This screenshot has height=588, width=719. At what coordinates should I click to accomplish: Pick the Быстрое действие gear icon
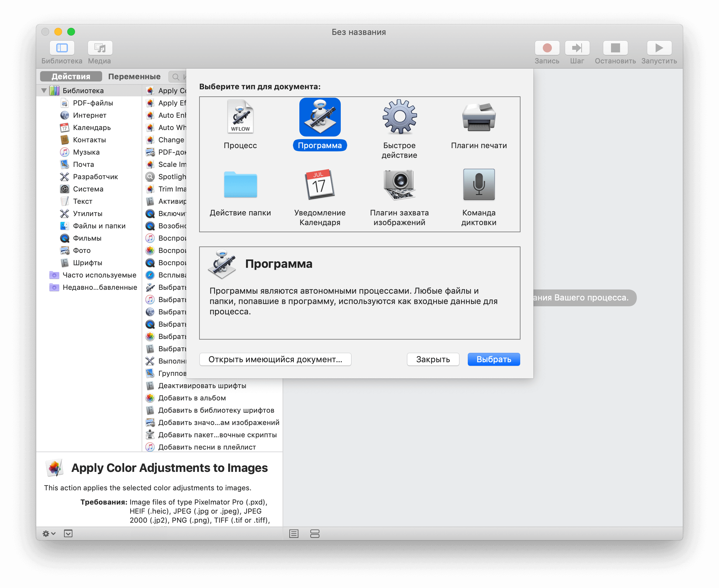[400, 116]
